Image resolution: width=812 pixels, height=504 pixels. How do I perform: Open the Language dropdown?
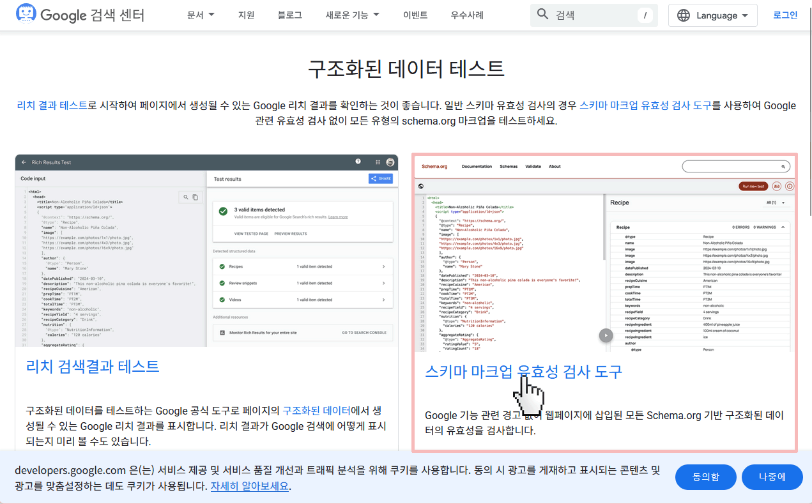pyautogui.click(x=713, y=15)
